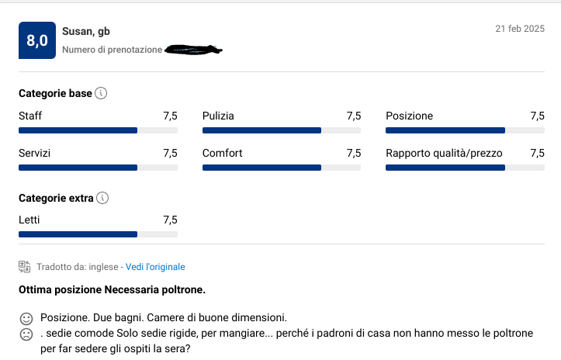Click the Rapporto qualità/prezzo rating bar
The width and height of the screenshot is (561, 360).
point(465,167)
